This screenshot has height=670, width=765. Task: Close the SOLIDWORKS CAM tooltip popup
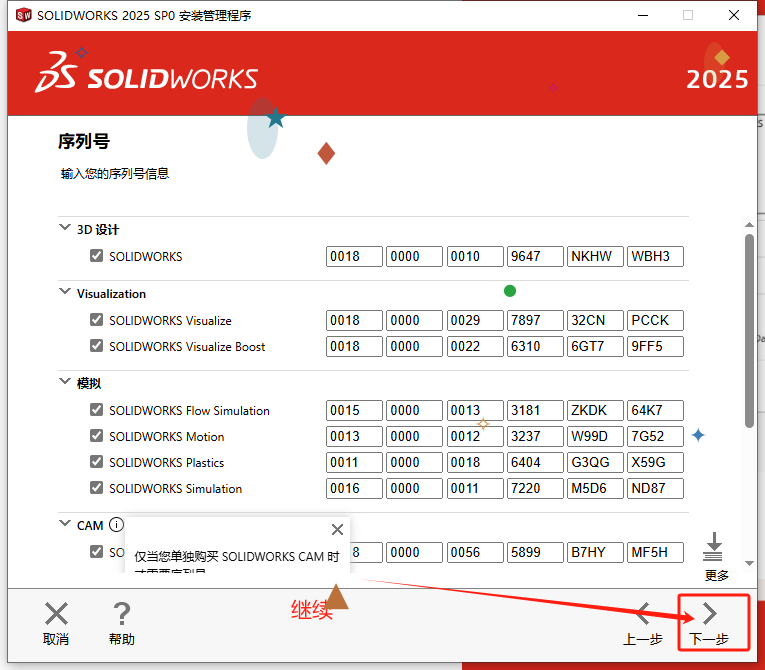pos(337,529)
